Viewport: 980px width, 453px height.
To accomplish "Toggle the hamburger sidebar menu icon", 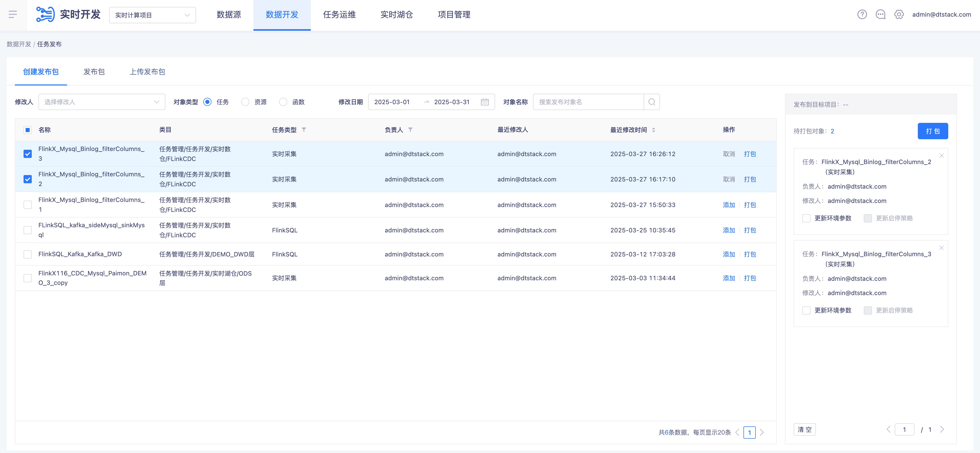I will click(x=13, y=15).
